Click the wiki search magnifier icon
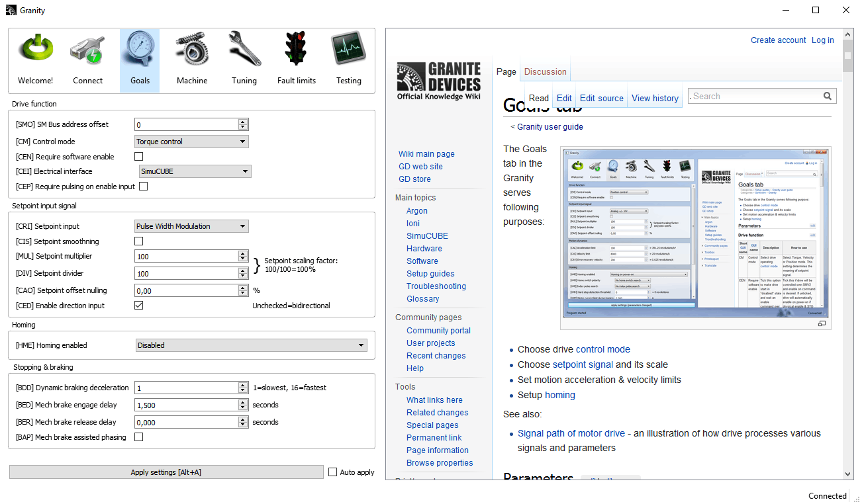This screenshot has width=862, height=504. 828,96
